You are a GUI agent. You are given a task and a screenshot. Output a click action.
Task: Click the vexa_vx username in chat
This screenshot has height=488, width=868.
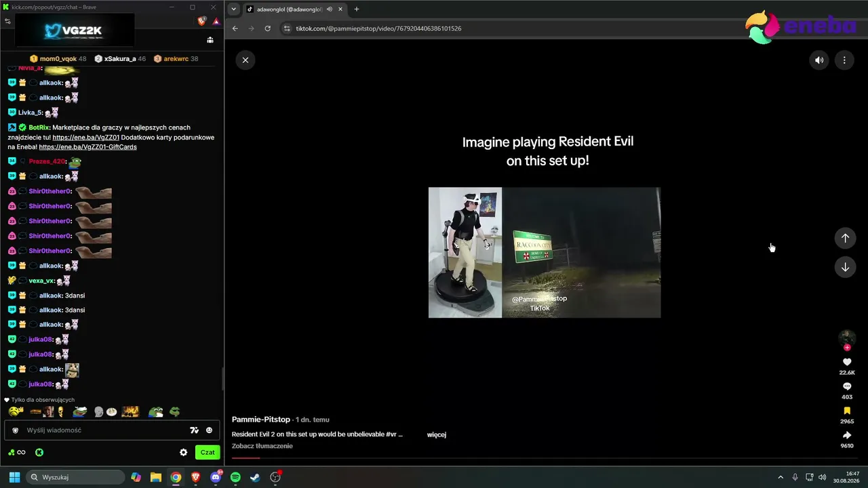click(41, 281)
